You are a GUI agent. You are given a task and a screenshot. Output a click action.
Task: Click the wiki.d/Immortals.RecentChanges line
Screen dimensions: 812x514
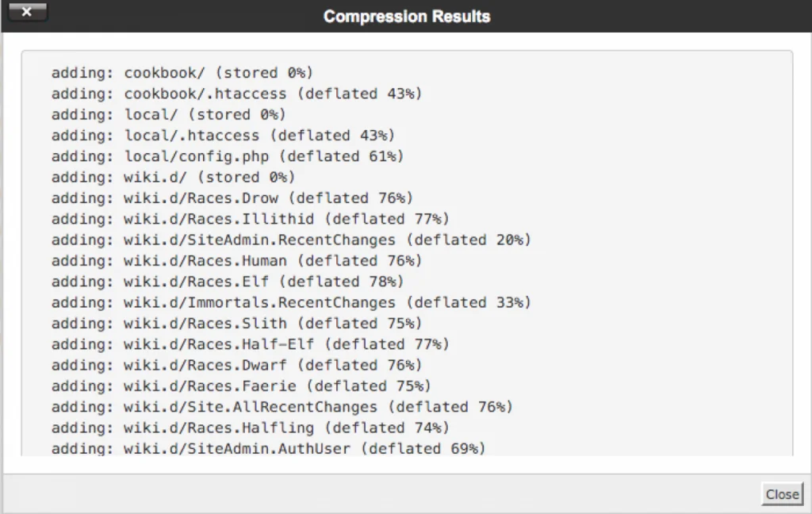click(x=291, y=302)
